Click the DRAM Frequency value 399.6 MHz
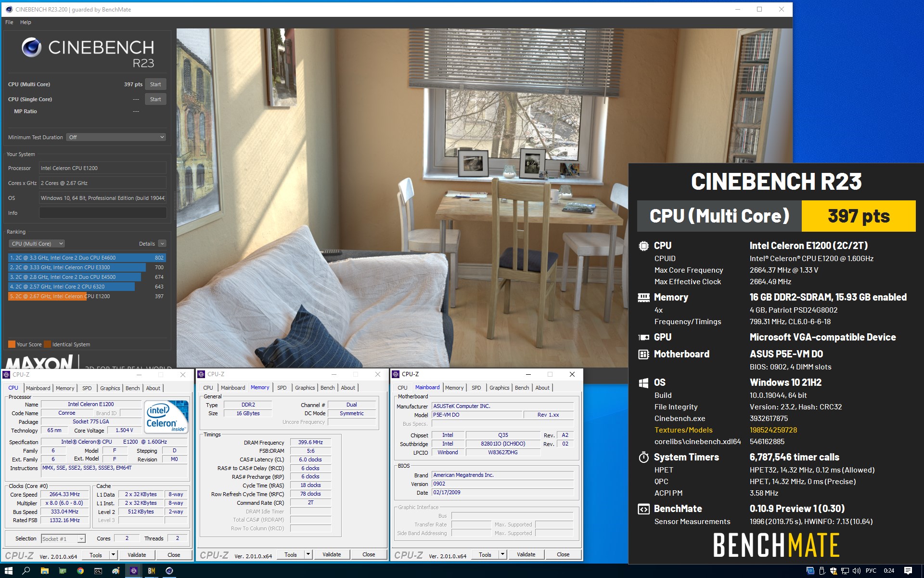The width and height of the screenshot is (924, 578). pos(310,442)
